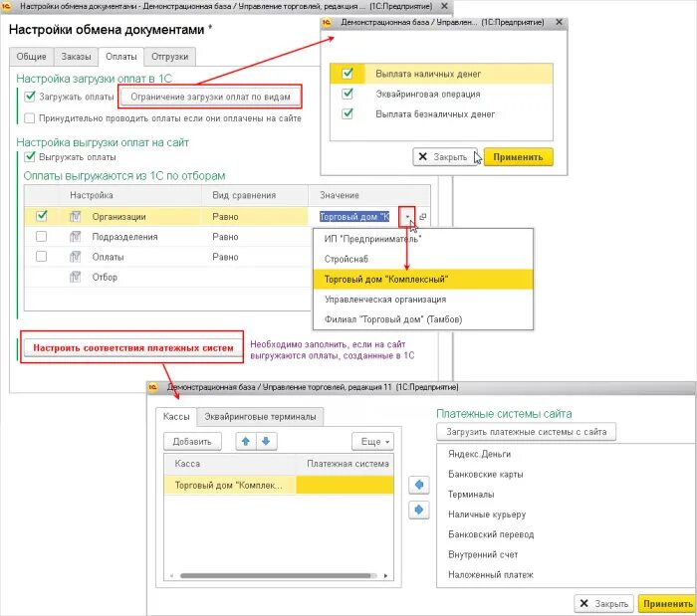Click Настроить соответствия платежных систем button
This screenshot has width=697, height=616.
[132, 347]
